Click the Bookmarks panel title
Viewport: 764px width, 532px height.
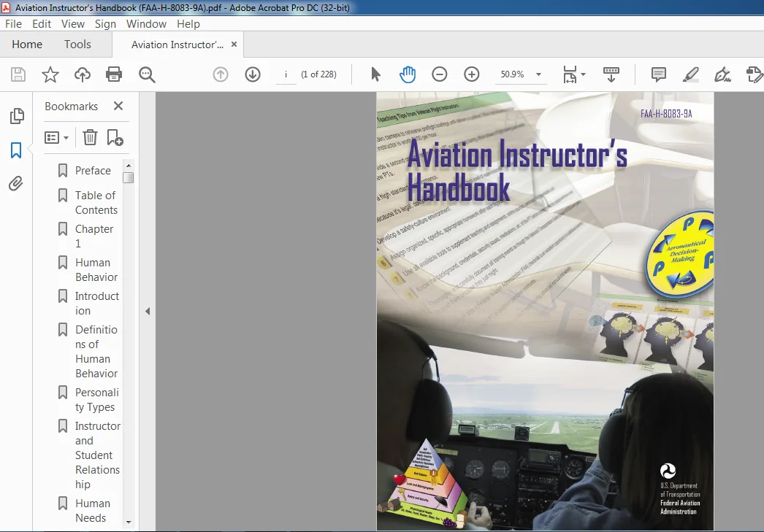tap(71, 106)
